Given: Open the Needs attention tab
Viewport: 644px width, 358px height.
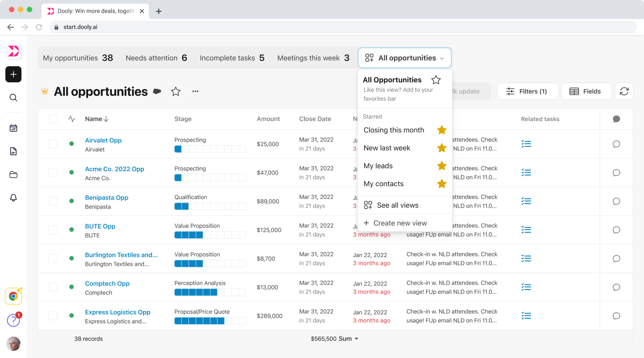Looking at the screenshot, I should (x=156, y=58).
